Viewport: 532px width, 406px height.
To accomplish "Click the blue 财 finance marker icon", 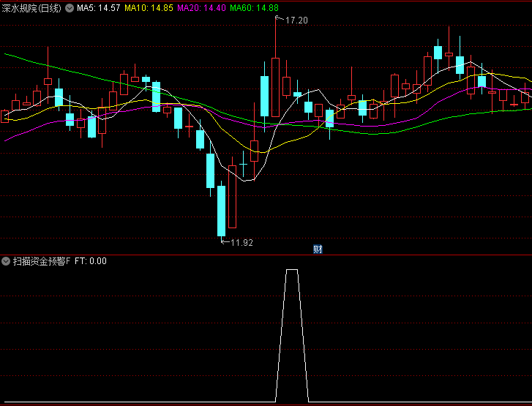I will [x=318, y=249].
